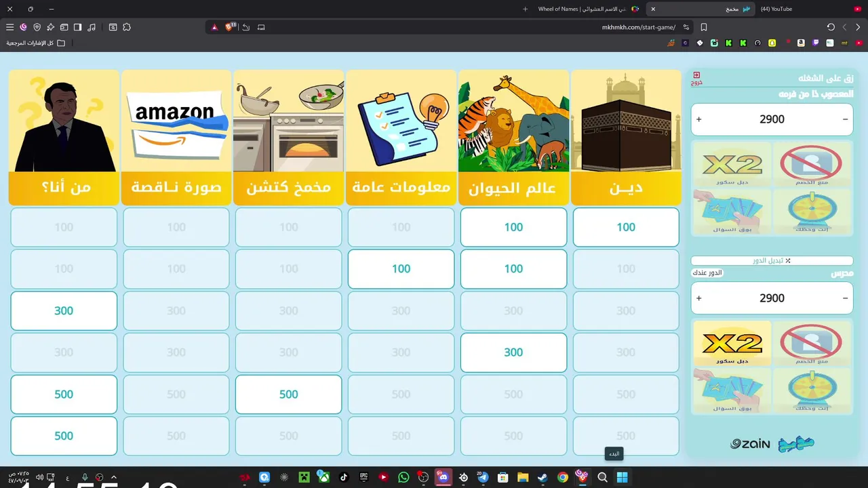The image size is (868, 488).
Task: Use منع الخصم power-up for team محرس
Action: coord(811,343)
